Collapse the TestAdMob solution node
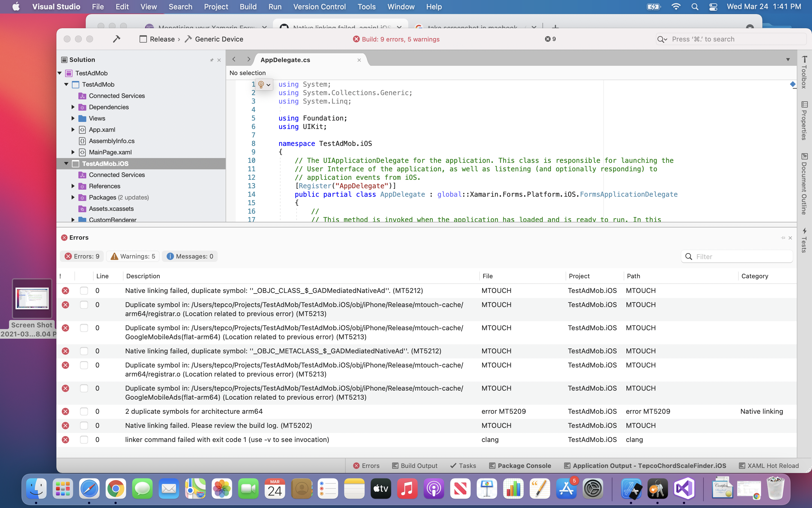 tap(60, 73)
